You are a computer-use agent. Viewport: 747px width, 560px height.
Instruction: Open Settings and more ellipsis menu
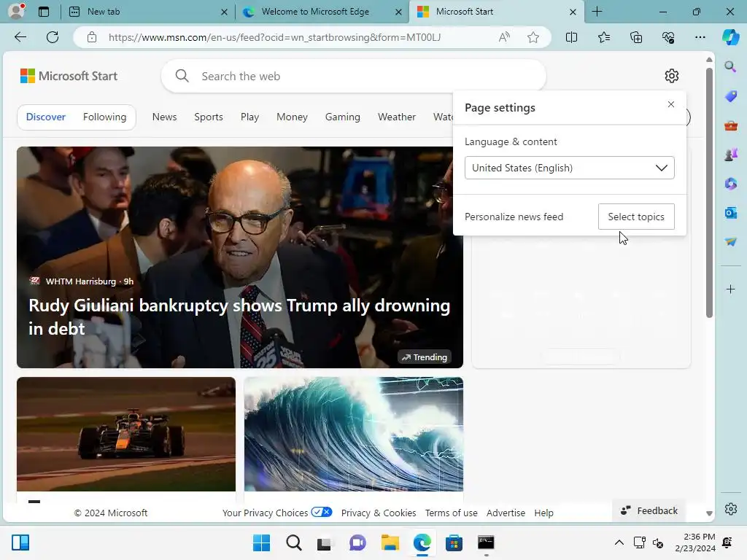coord(700,37)
